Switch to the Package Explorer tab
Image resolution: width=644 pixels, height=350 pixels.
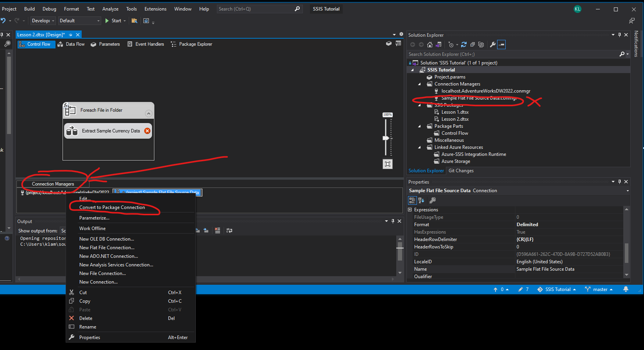click(191, 44)
